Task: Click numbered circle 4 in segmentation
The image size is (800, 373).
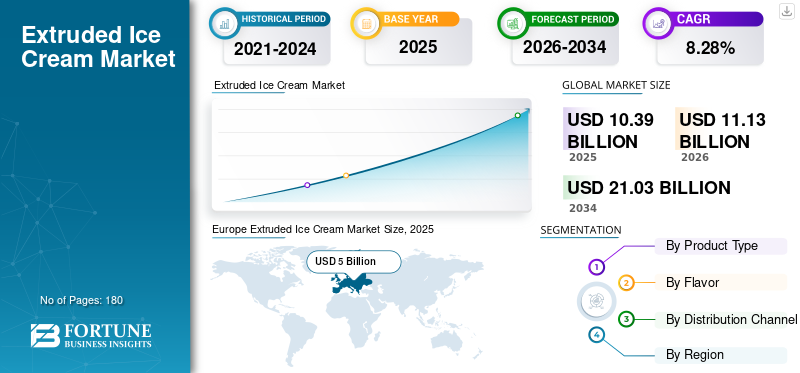Action: 596,335
